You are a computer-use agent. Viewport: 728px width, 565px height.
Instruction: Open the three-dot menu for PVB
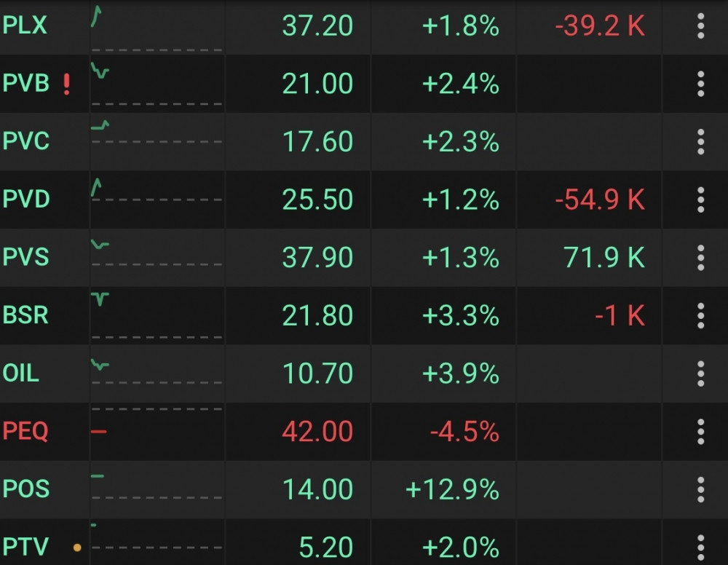point(700,84)
